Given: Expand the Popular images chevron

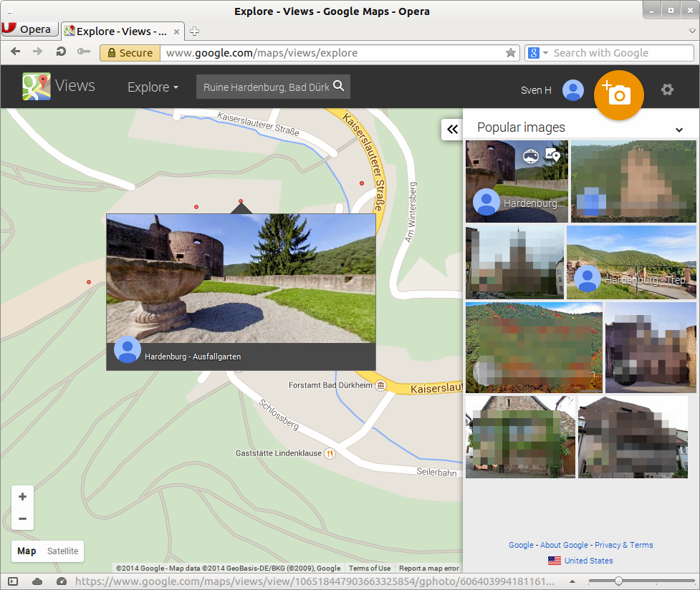Looking at the screenshot, I should click(x=679, y=130).
